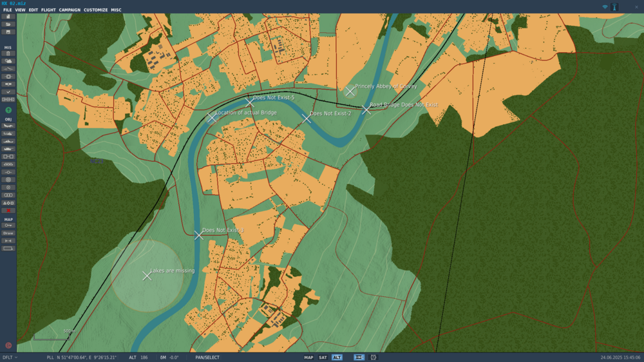644x362 pixels.
Task: Open the CUSTOMIZE menu
Action: coord(96,10)
